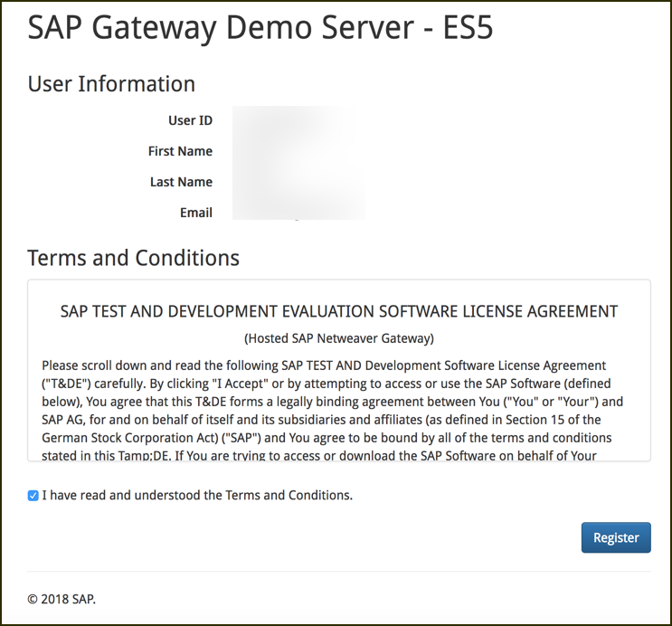Uncheck the Terms and Conditions checkbox
Screen dimensions: 672x626
(33, 496)
